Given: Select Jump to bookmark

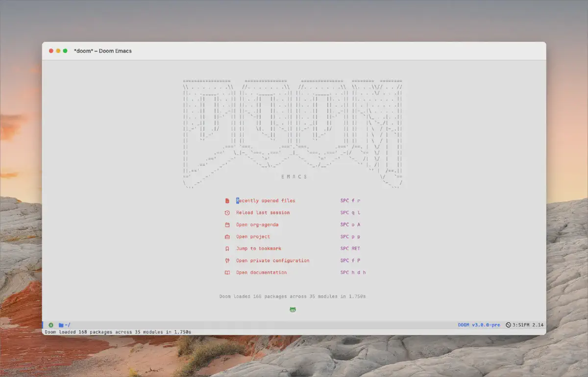Looking at the screenshot, I should pyautogui.click(x=259, y=249).
